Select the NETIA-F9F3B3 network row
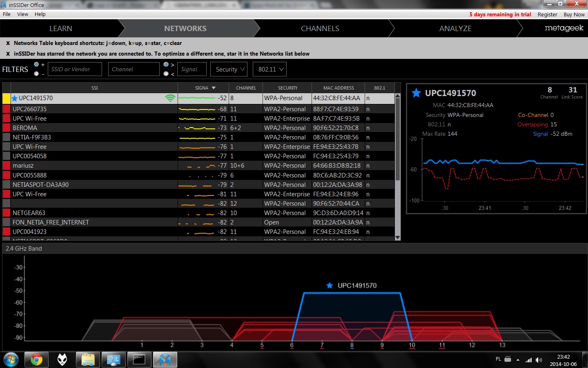The width and height of the screenshot is (588, 368). (x=198, y=137)
